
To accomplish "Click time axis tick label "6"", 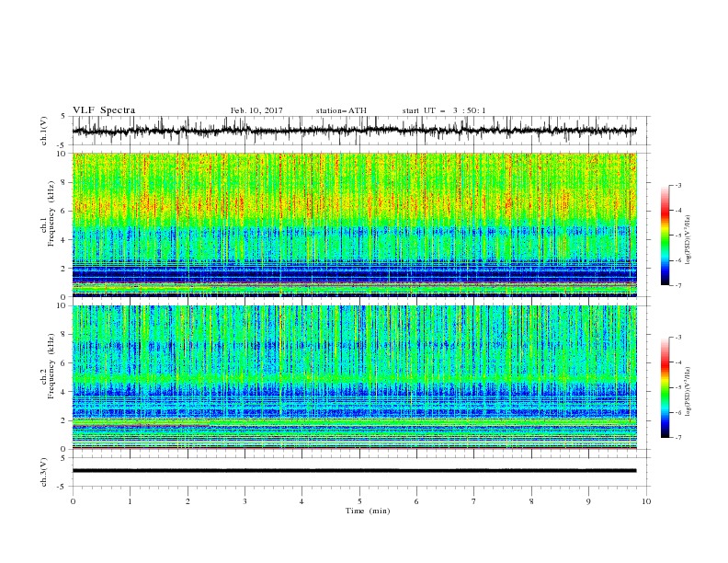I will pos(416,501).
